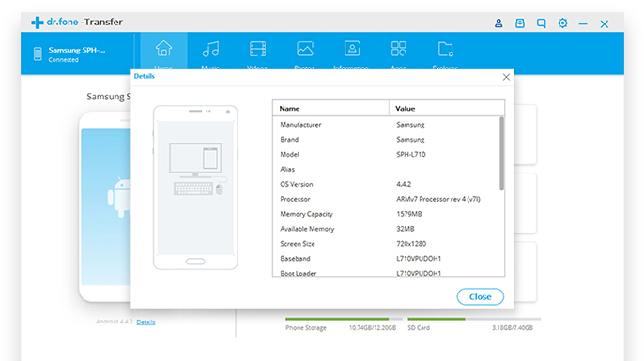The width and height of the screenshot is (644, 361).
Task: Select the OS Version row
Action: 386,184
